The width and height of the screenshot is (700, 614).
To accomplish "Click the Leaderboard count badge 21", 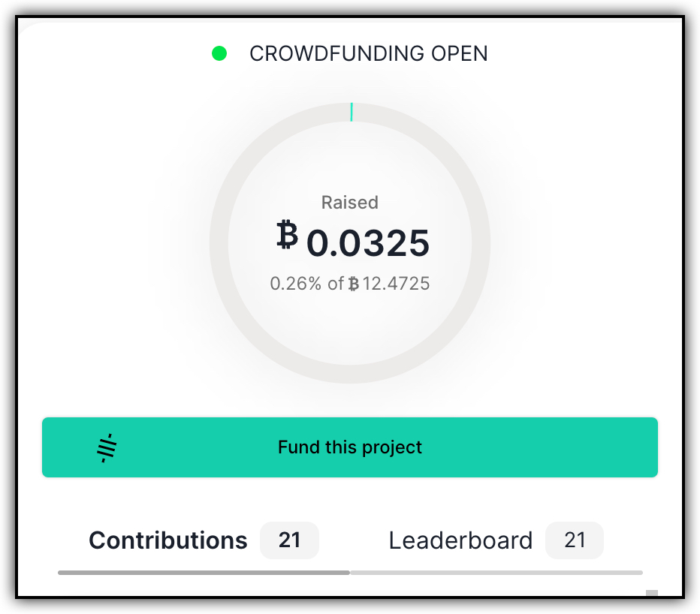I will click(x=575, y=540).
